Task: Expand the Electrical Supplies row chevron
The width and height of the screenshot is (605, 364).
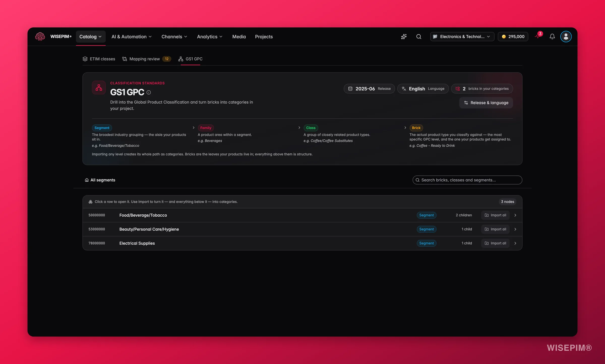Action: (515, 243)
